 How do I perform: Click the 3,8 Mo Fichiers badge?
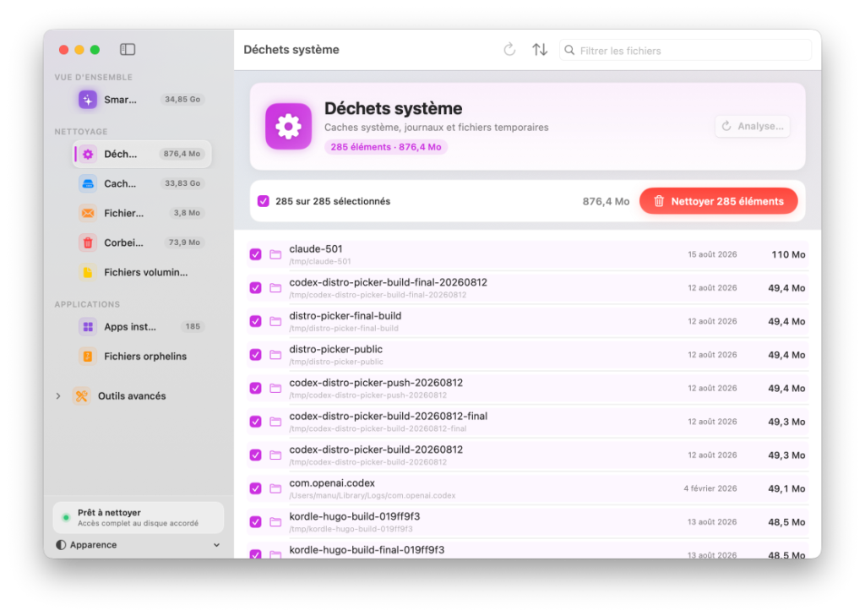pyautogui.click(x=187, y=213)
